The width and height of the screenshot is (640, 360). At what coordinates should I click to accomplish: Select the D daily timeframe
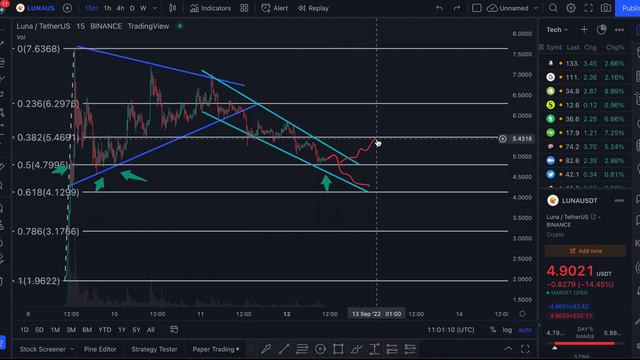(x=132, y=8)
